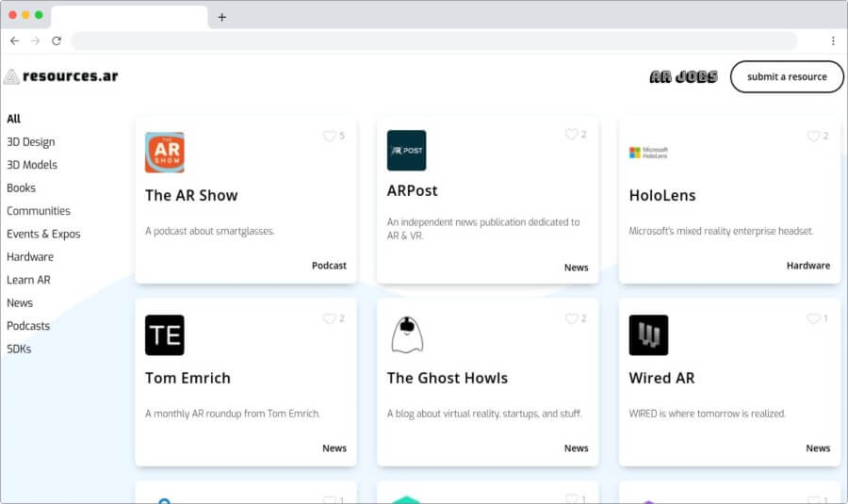This screenshot has width=848, height=504.
Task: Click the Hardware tag on HoloLens card
Action: click(808, 266)
